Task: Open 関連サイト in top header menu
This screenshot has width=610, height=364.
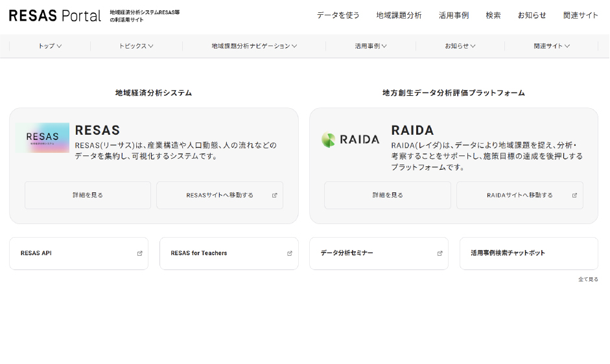Action: coord(580,16)
